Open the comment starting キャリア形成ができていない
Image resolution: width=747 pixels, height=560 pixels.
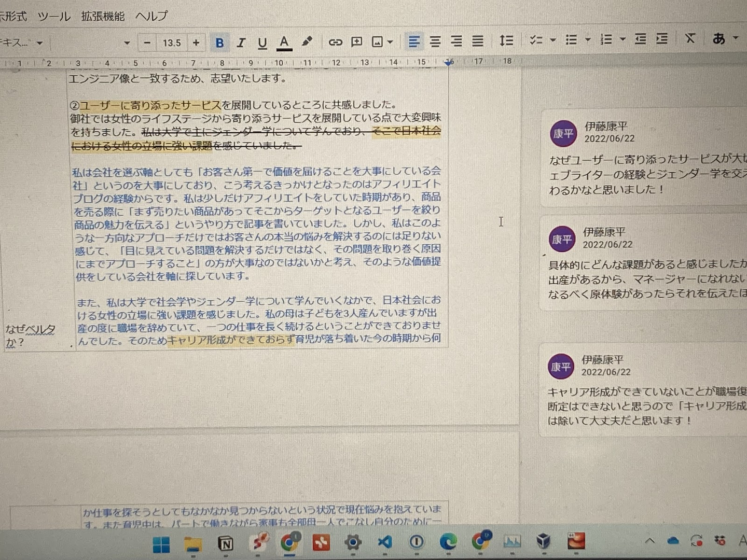pyautogui.click(x=643, y=390)
